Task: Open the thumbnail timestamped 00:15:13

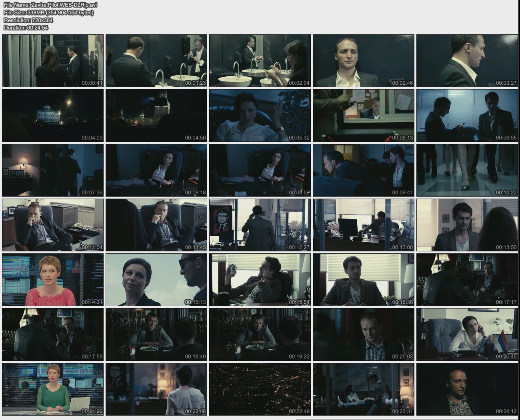Action: point(156,280)
